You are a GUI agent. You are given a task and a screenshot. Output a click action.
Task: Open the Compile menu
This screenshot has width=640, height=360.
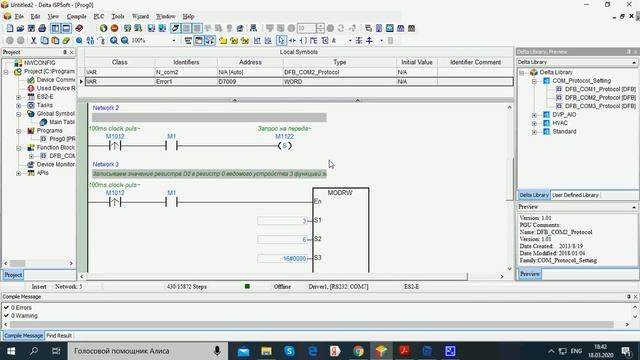pos(76,16)
